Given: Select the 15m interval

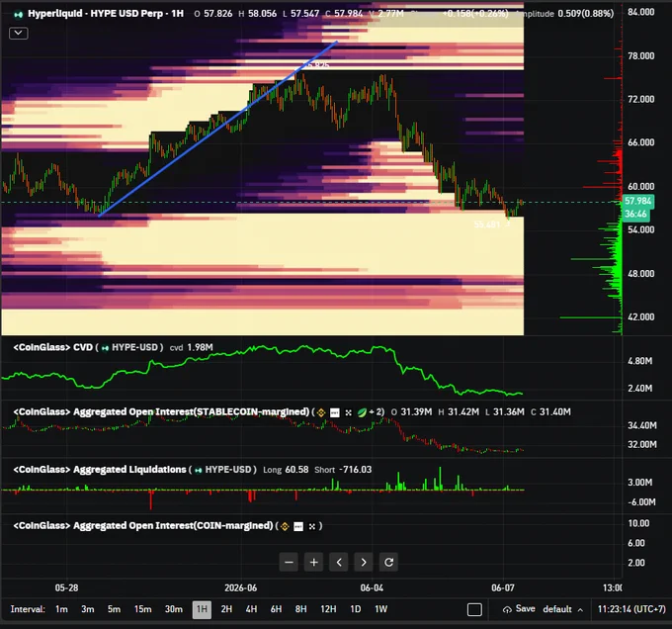Looking at the screenshot, I should click(x=142, y=609).
